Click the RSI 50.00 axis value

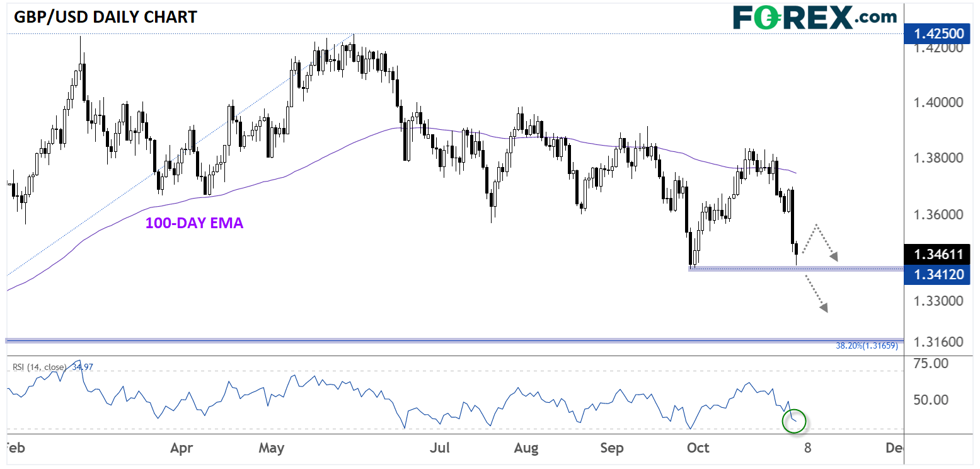coord(931,400)
